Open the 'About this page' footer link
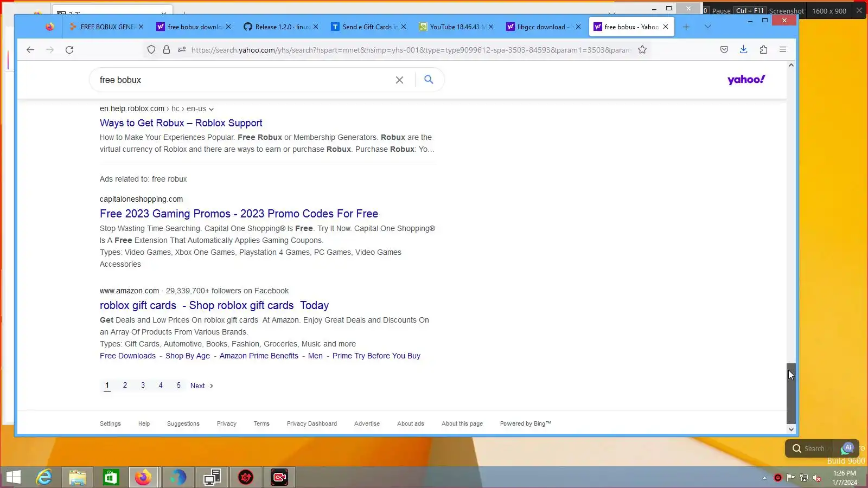 462,423
